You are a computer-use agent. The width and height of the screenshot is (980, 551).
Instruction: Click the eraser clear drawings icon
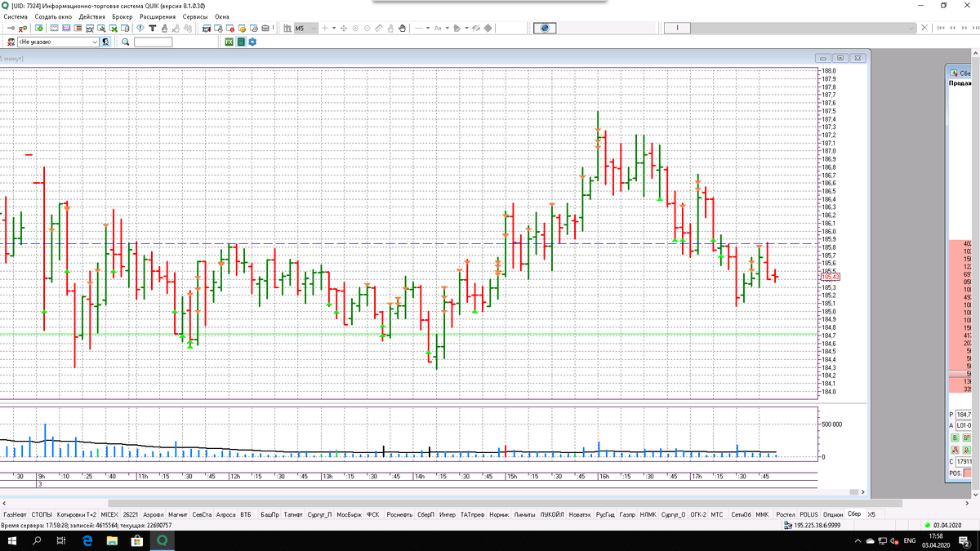[488, 28]
